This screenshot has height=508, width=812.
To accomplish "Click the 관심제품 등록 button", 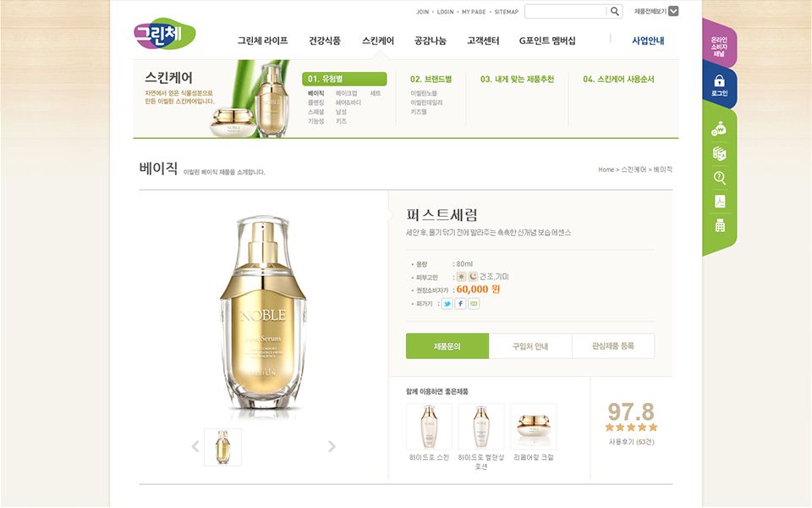I will [x=613, y=345].
